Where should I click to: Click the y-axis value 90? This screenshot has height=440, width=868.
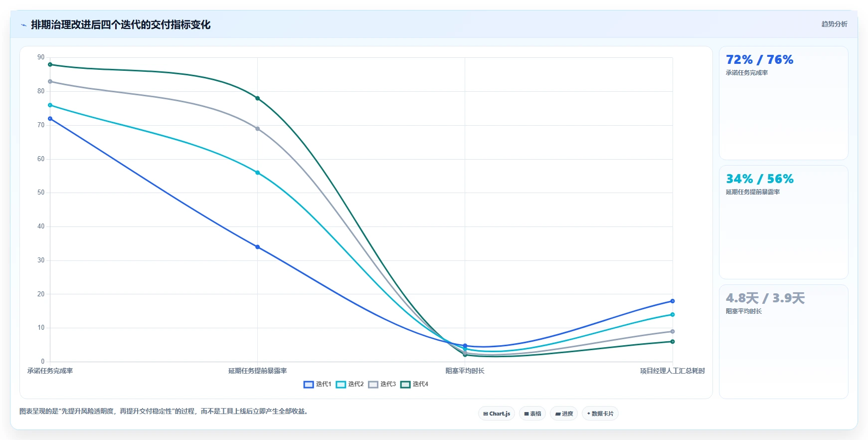point(41,57)
